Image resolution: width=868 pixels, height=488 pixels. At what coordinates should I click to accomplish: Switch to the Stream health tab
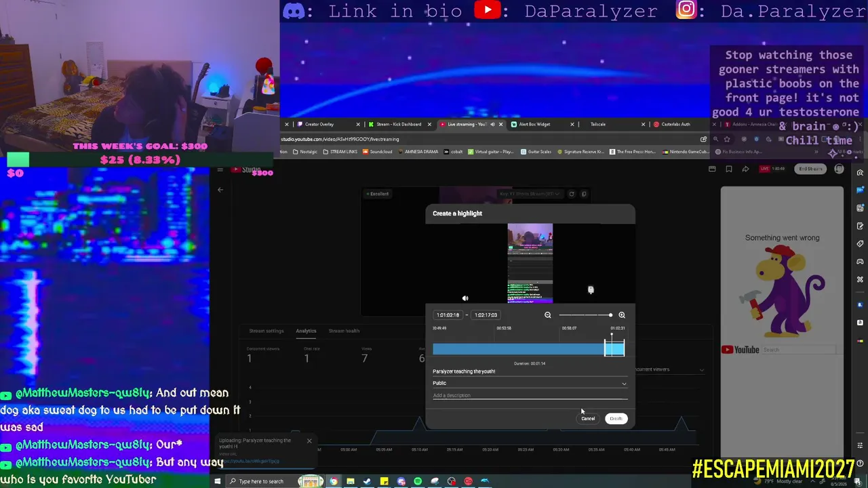[x=344, y=331]
